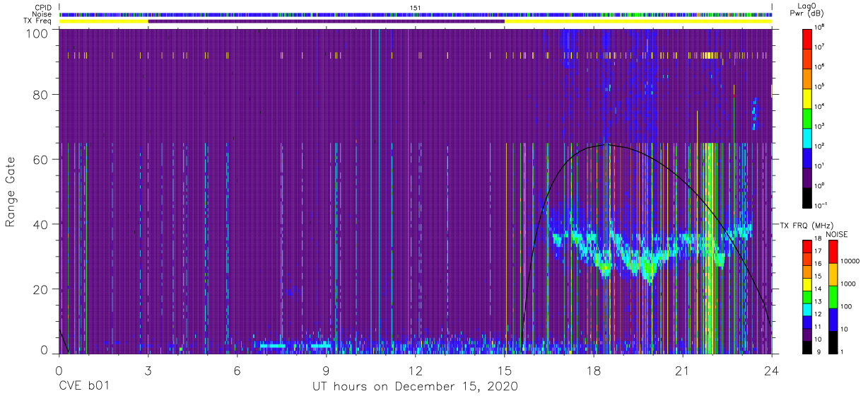Select red 18 MHz segment of TX FRQ colorbar
Viewport: 868px width, 401px height.
807,246
